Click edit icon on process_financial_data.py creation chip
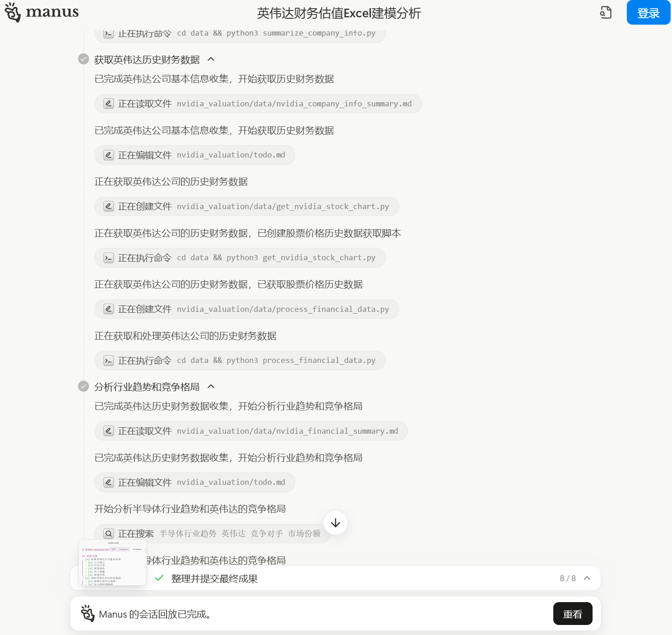Image resolution: width=672 pixels, height=635 pixels. [109, 309]
